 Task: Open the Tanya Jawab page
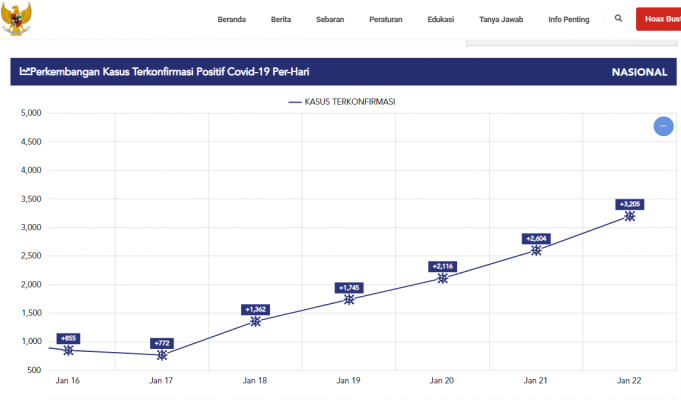tap(501, 19)
